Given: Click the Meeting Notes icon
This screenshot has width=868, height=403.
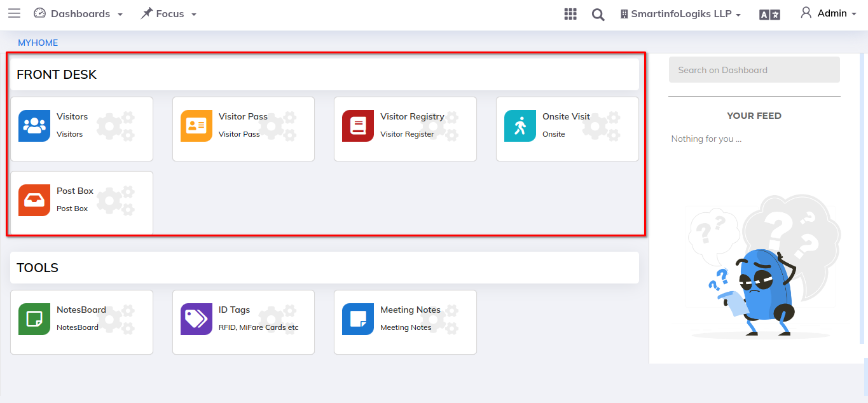Looking at the screenshot, I should (x=357, y=318).
